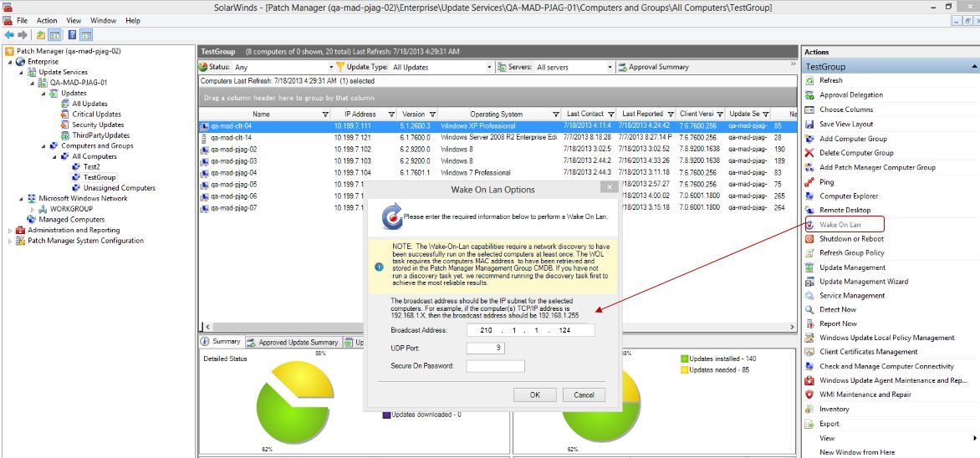The width and height of the screenshot is (980, 458).
Task: Click OK in Wake On Lan Options
Action: (x=534, y=394)
